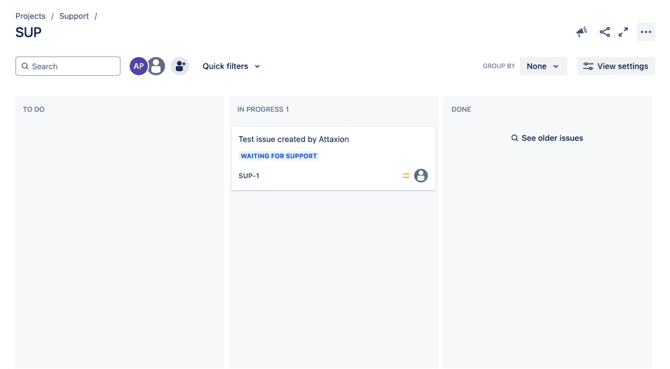Click the medium priority icon on SUP-1
Screen dimensions: 670x369
406,176
